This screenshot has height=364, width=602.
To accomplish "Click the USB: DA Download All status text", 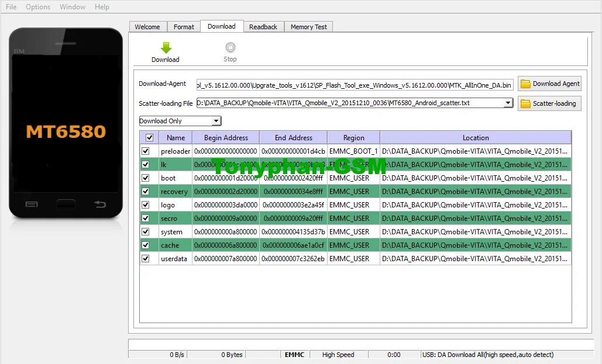I will (488, 355).
